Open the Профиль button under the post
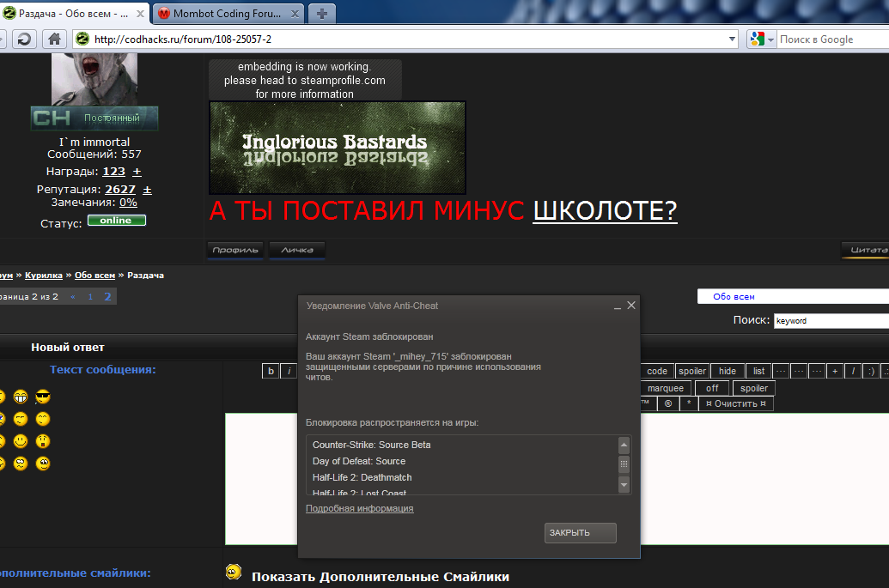Viewport: 889px width, 588px height. coord(235,250)
